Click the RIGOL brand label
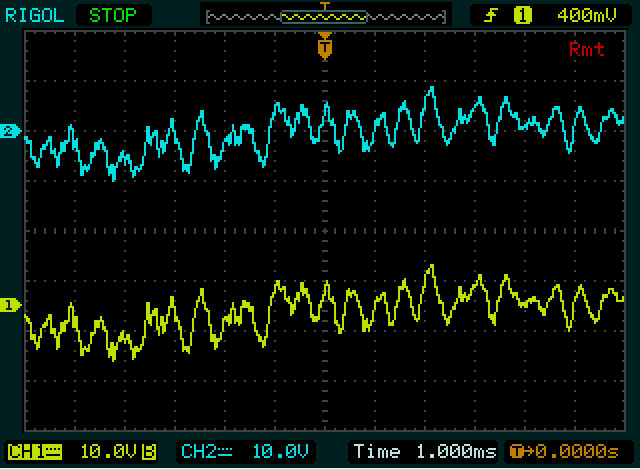Image resolution: width=640 pixels, height=469 pixels. pyautogui.click(x=35, y=16)
